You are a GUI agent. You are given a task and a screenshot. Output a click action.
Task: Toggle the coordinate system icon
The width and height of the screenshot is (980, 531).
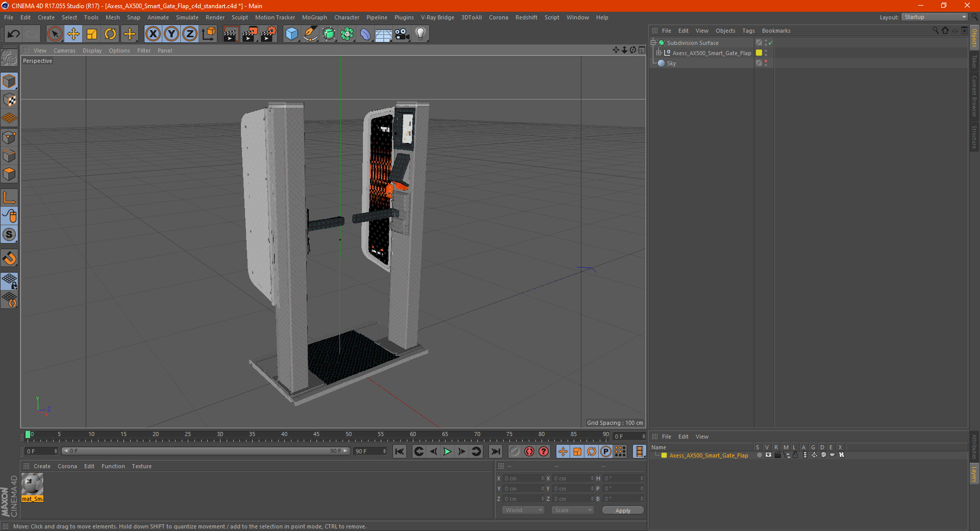pos(208,34)
